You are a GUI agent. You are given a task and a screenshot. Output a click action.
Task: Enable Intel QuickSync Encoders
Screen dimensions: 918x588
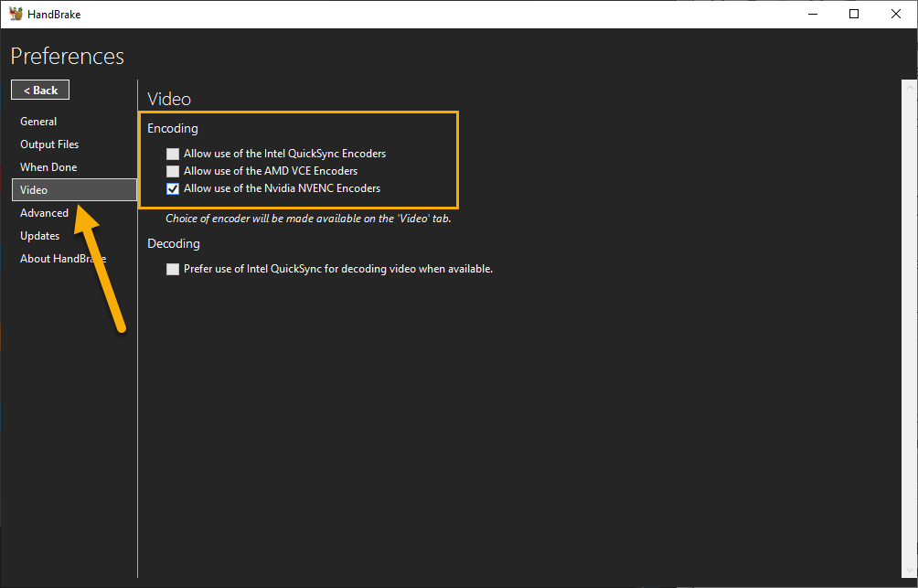click(173, 154)
